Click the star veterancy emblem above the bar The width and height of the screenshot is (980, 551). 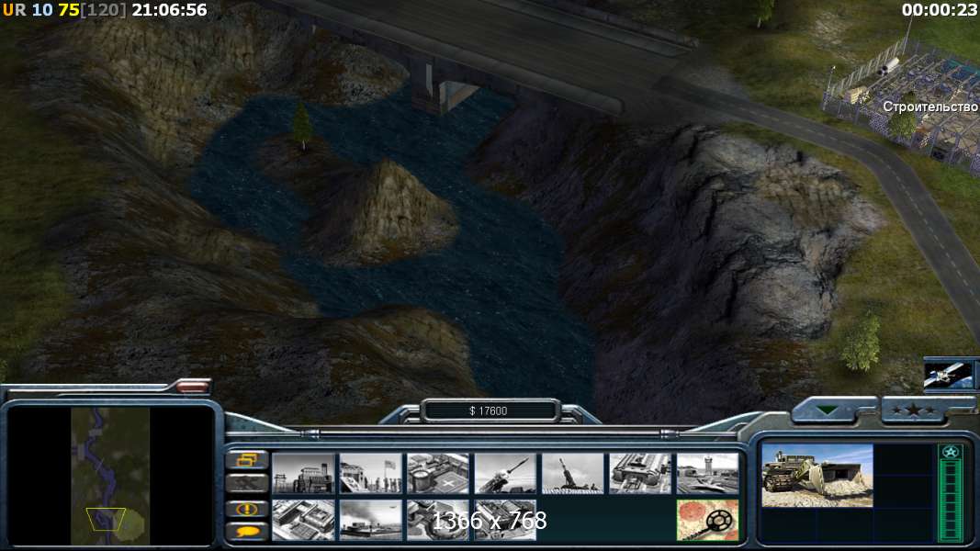click(x=951, y=452)
